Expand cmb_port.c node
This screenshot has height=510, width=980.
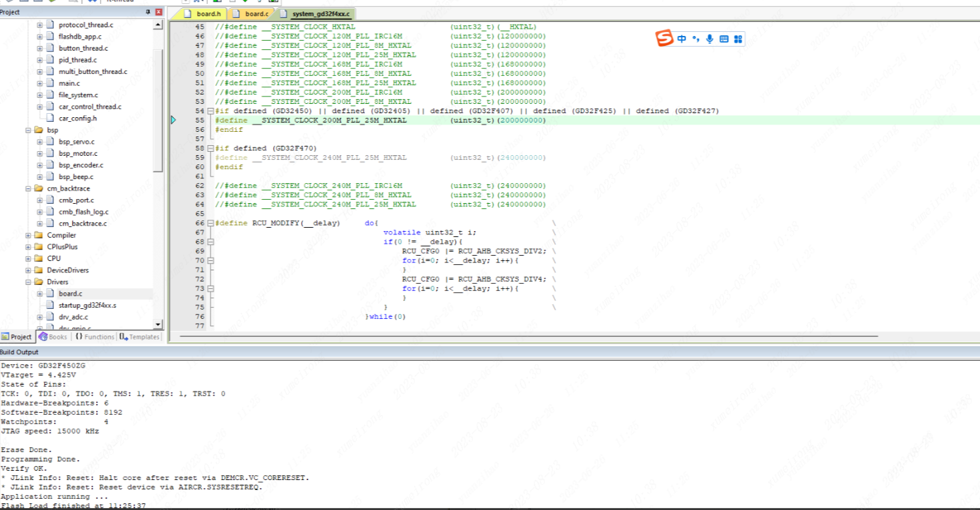point(39,200)
